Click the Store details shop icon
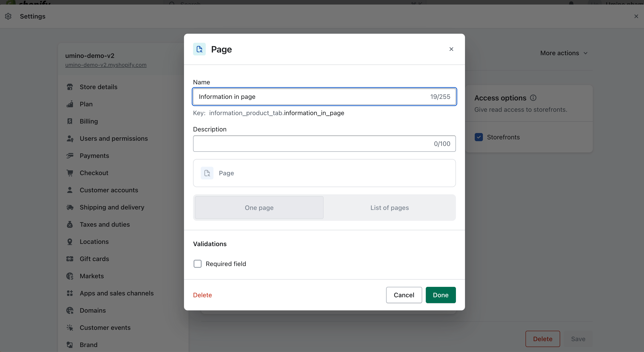644x352 pixels. pos(70,87)
